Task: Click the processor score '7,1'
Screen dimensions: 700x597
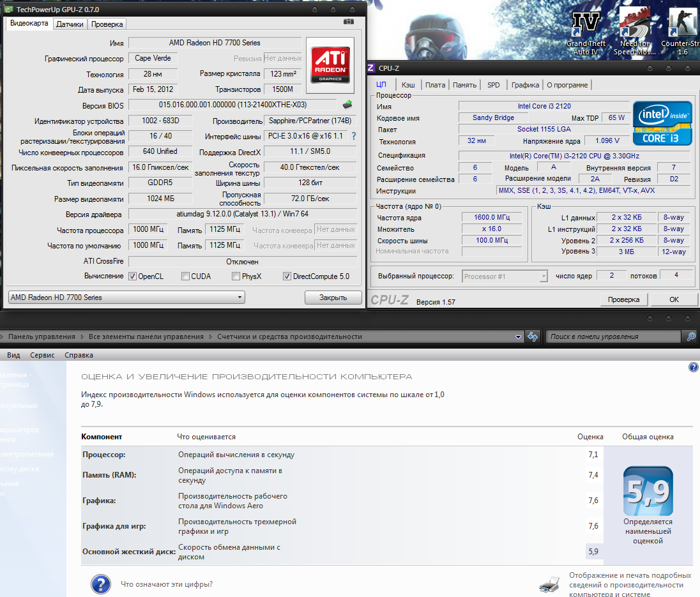Action: pos(593,455)
